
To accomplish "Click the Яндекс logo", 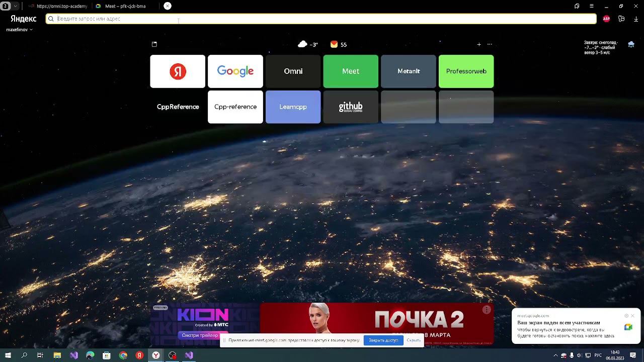I will 24,19.
